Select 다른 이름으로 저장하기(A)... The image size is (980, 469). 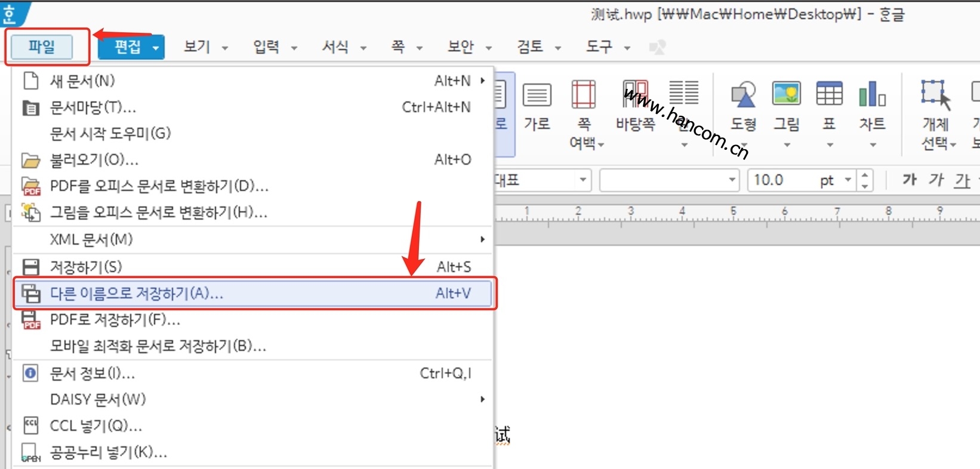point(254,293)
